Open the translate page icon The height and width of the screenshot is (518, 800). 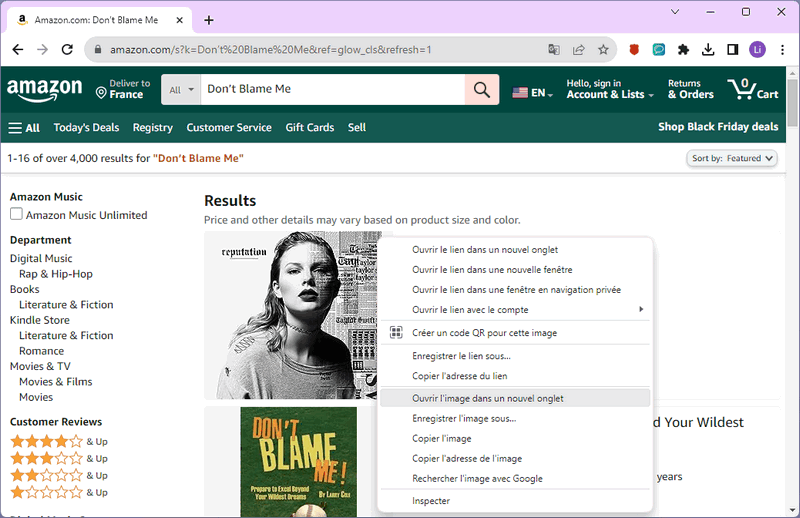(x=554, y=50)
